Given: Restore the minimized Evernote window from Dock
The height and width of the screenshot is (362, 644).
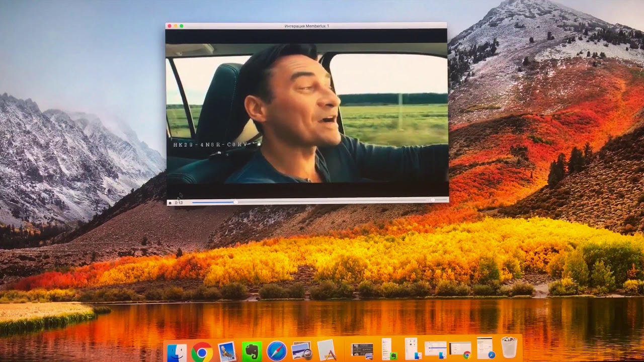Looking at the screenshot, I should [x=389, y=349].
